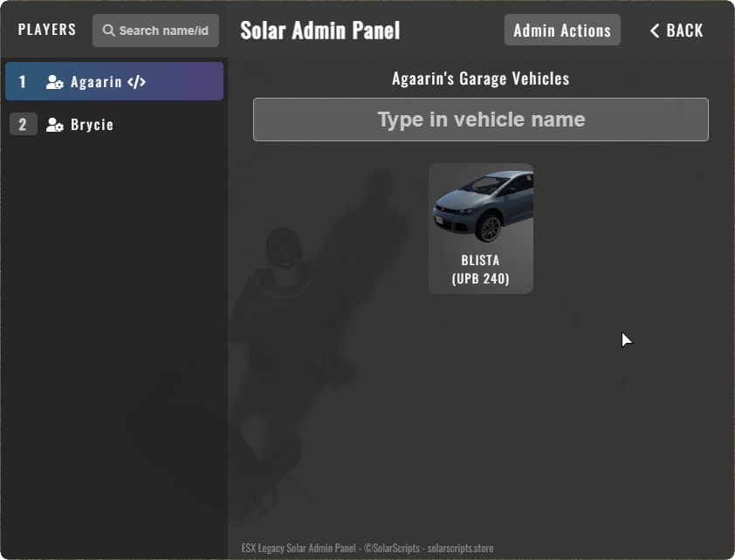Open the Admin Actions menu
Screen dimensions: 735x560
[562, 30]
